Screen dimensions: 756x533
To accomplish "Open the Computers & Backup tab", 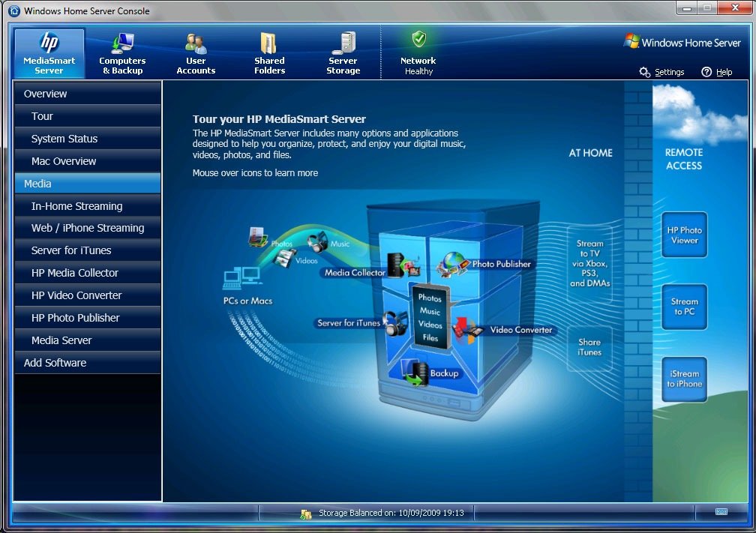I will coord(122,53).
